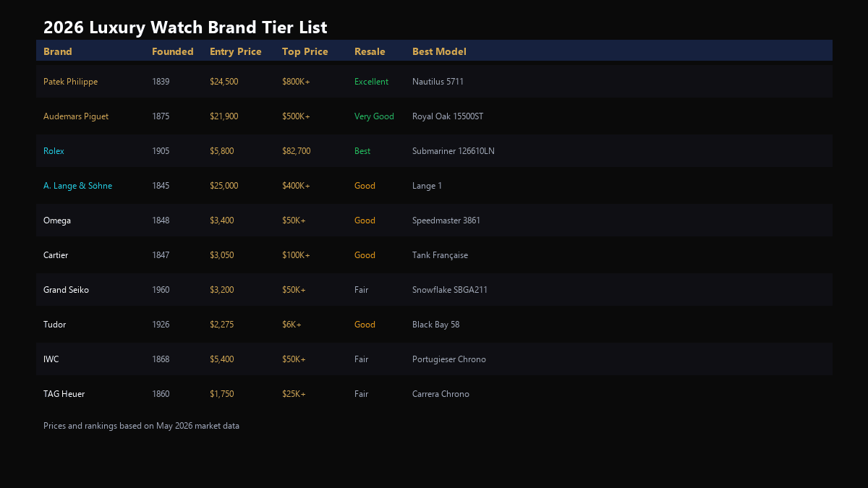Select the A. Lange & Söhne brand name
The image size is (868, 488).
[77, 186]
